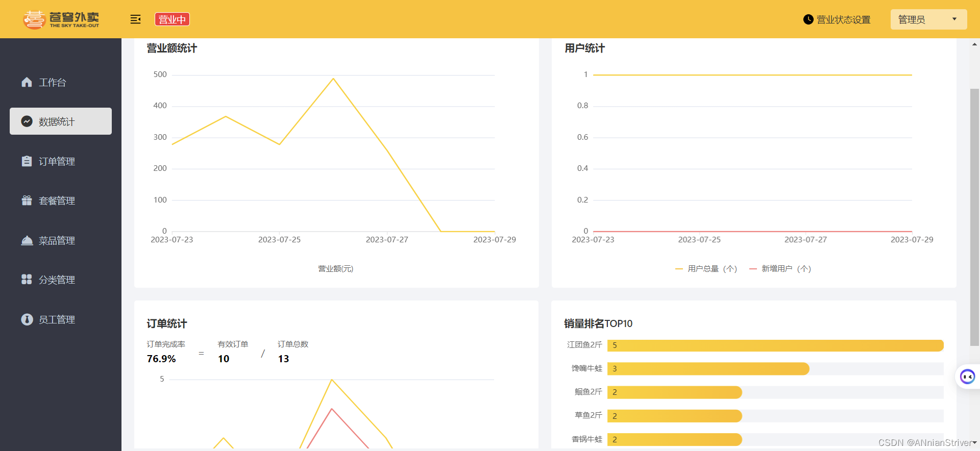This screenshot has height=451, width=980.
Task: Click the 订单完成率 label
Action: point(166,344)
